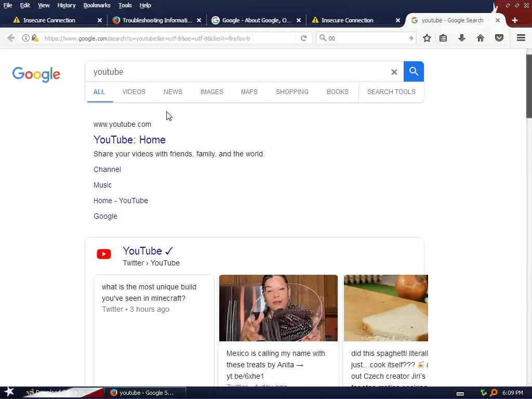Open the Channel sitelink

pos(107,169)
